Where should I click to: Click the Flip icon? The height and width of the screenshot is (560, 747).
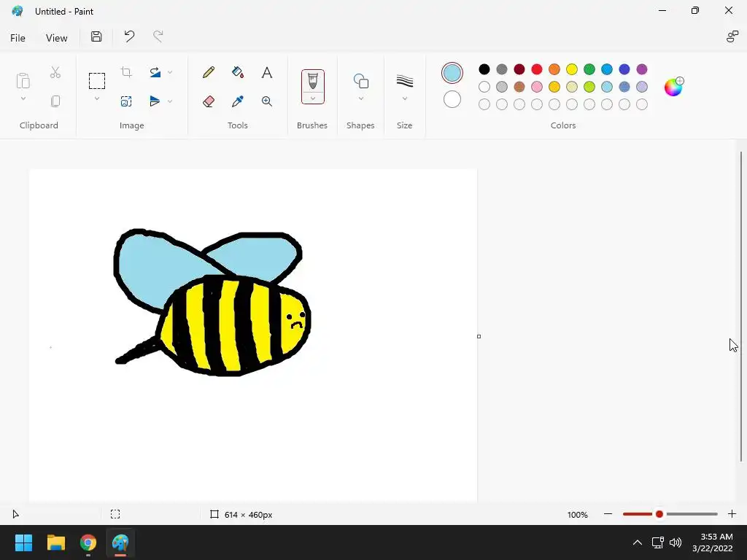[155, 101]
